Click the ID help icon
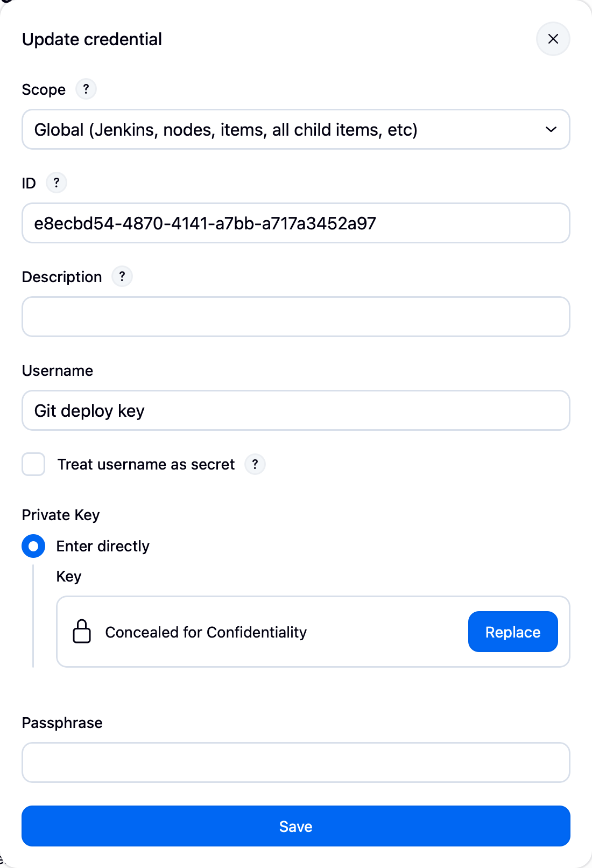This screenshot has height=868, width=592. coord(56,183)
